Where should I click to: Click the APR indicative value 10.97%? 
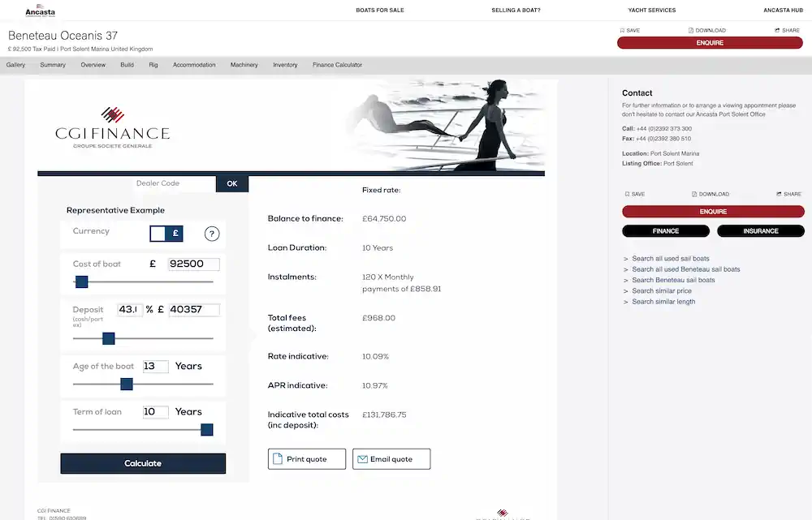(x=375, y=385)
